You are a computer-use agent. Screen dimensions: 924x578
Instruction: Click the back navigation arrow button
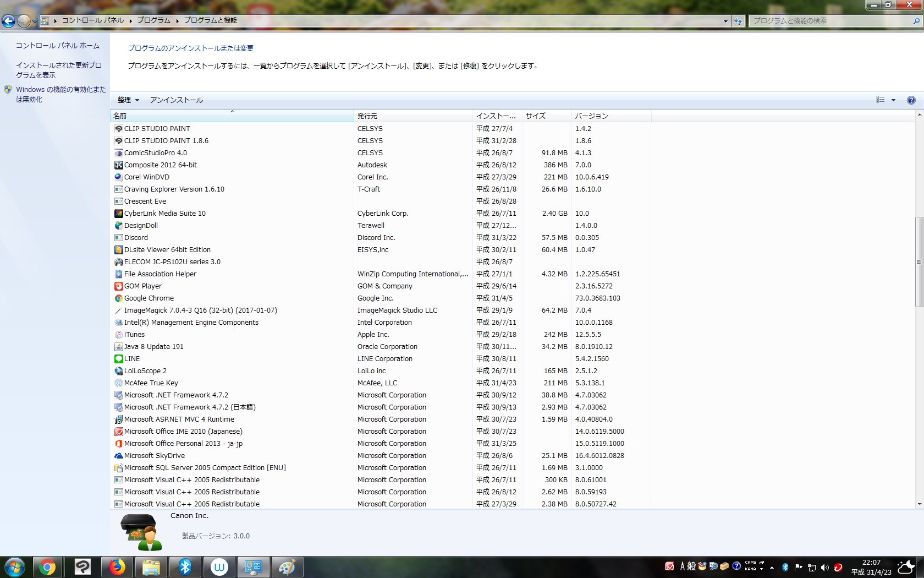[9, 21]
